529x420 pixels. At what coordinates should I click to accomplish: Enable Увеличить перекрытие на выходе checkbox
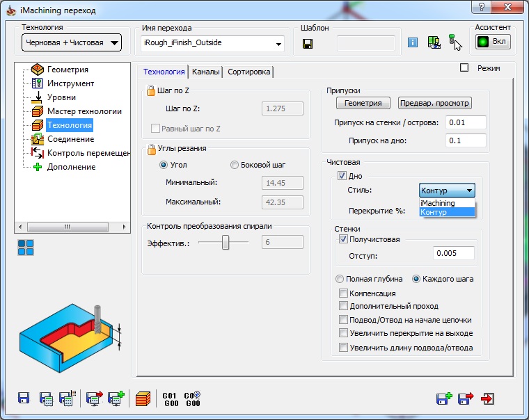343,333
